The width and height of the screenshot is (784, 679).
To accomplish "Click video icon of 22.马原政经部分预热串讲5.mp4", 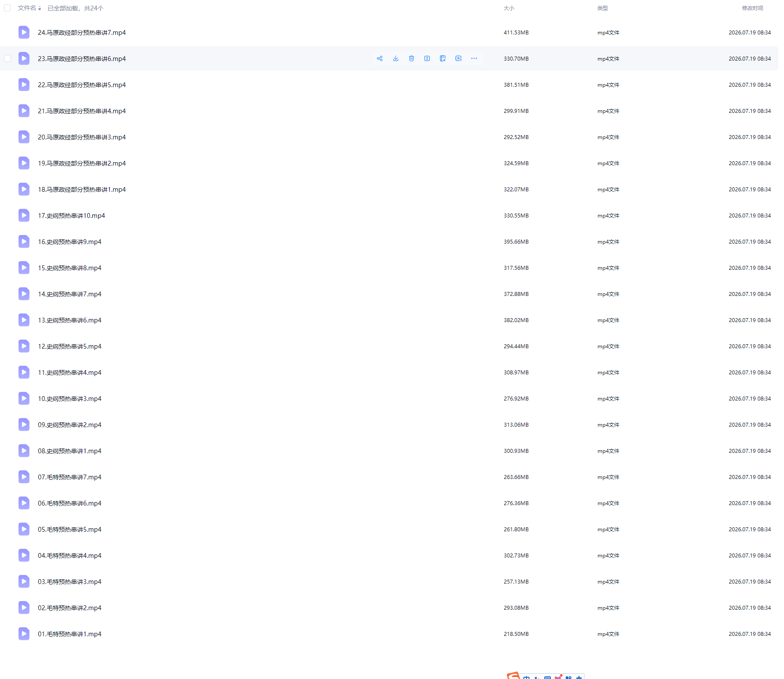I will point(24,85).
